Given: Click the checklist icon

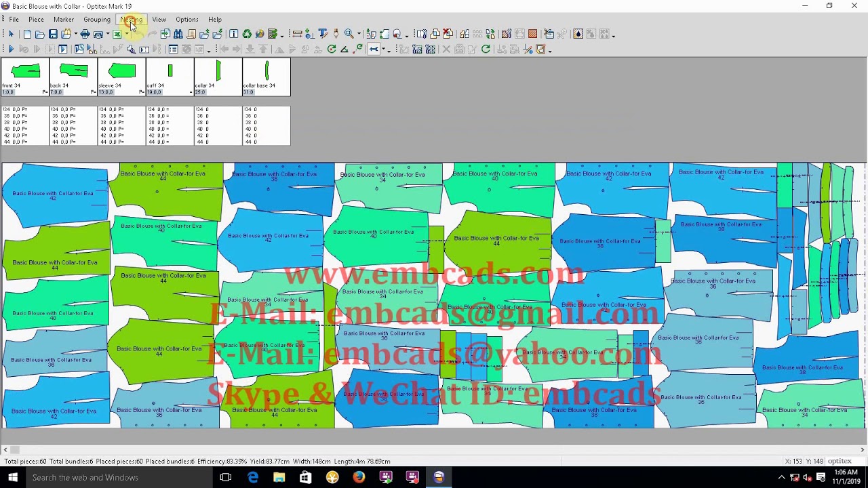Looking at the screenshot, I should point(273,34).
